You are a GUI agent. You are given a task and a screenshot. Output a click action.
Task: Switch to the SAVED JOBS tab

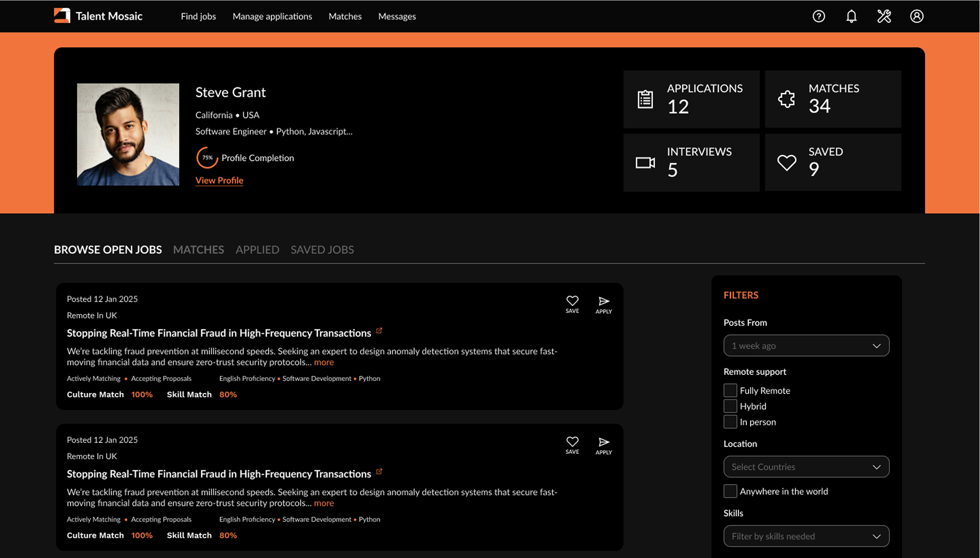[x=322, y=250]
